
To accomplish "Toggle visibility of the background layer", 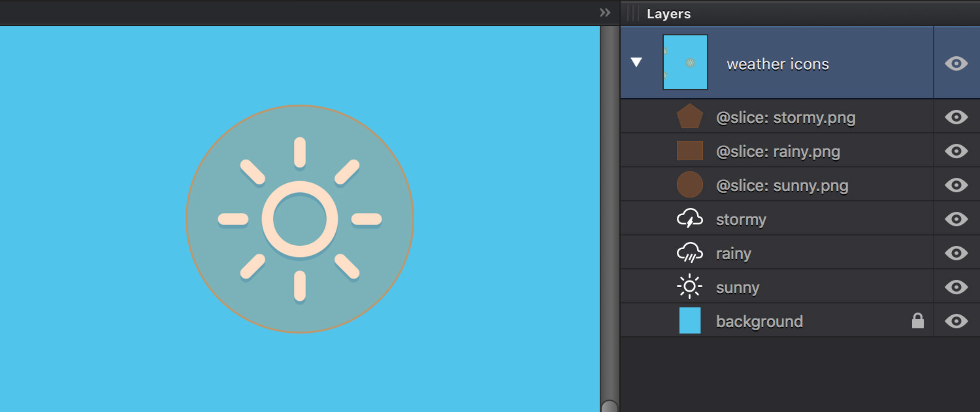I will click(x=956, y=321).
